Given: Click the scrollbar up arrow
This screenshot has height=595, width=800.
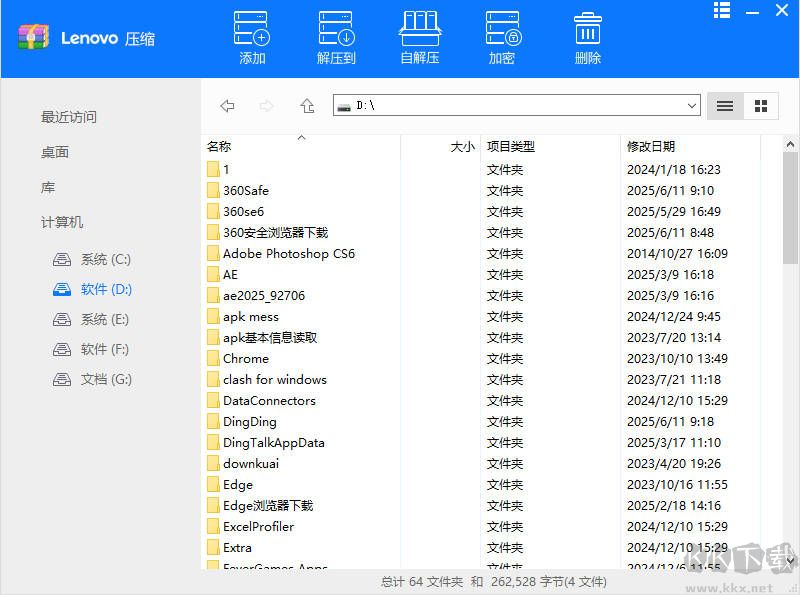Looking at the screenshot, I should [790, 145].
